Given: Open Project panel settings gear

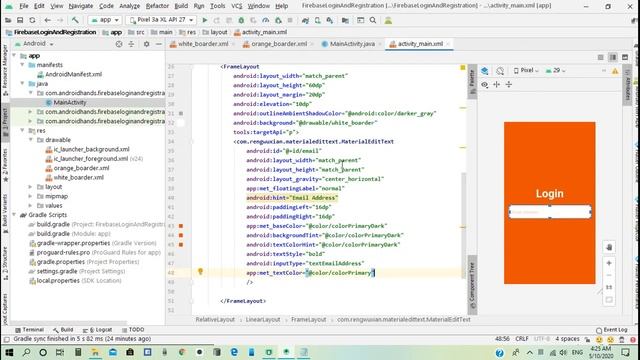Looking at the screenshot, I should point(147,44).
